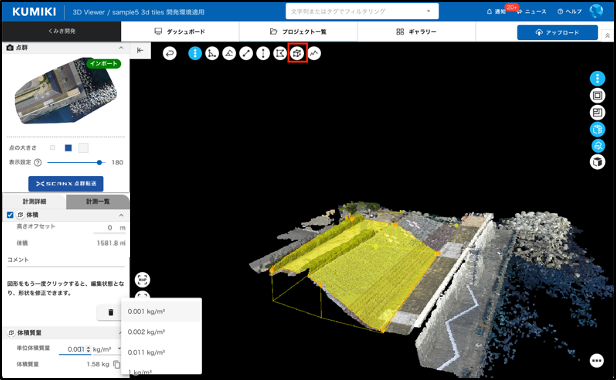Choose the smallest point size square

click(53, 148)
